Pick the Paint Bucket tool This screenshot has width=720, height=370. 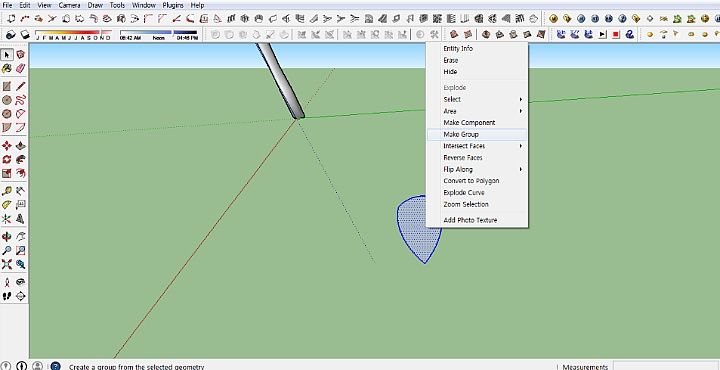tap(7, 69)
